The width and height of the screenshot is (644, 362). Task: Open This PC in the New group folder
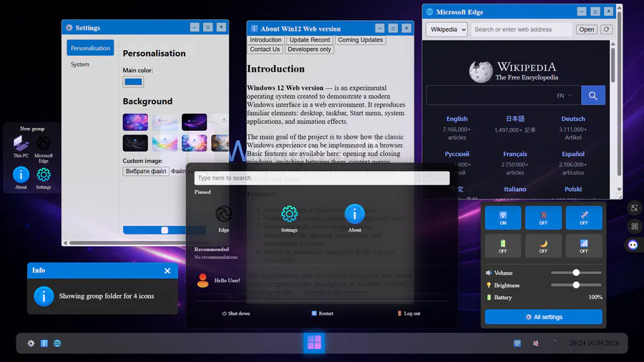point(21,147)
